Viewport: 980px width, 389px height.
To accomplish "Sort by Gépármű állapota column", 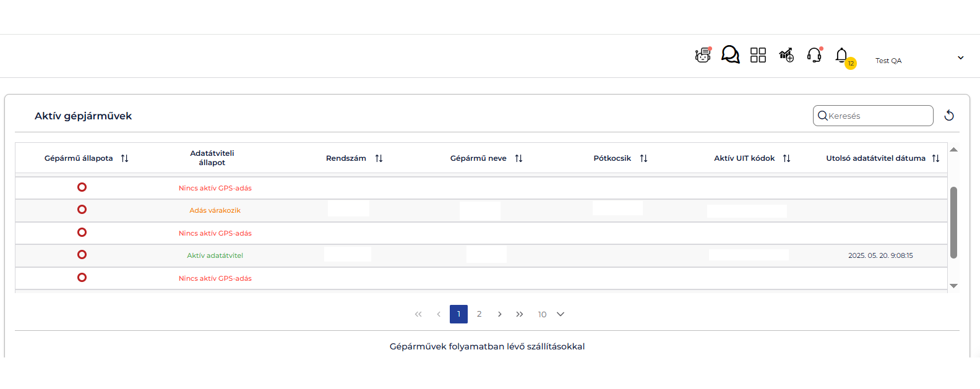I will (x=124, y=158).
